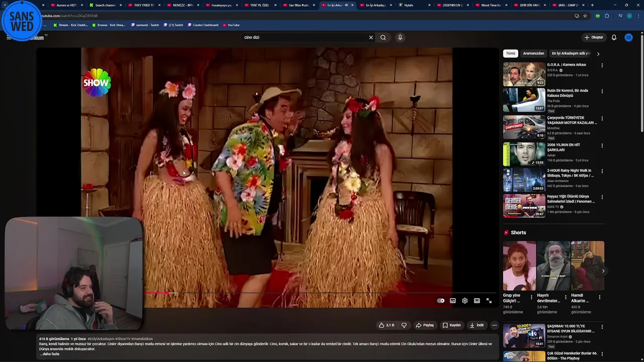Open Çarpıyordu motor kazaları video thumbnail
Screen dimensions: 644x362
[524, 127]
